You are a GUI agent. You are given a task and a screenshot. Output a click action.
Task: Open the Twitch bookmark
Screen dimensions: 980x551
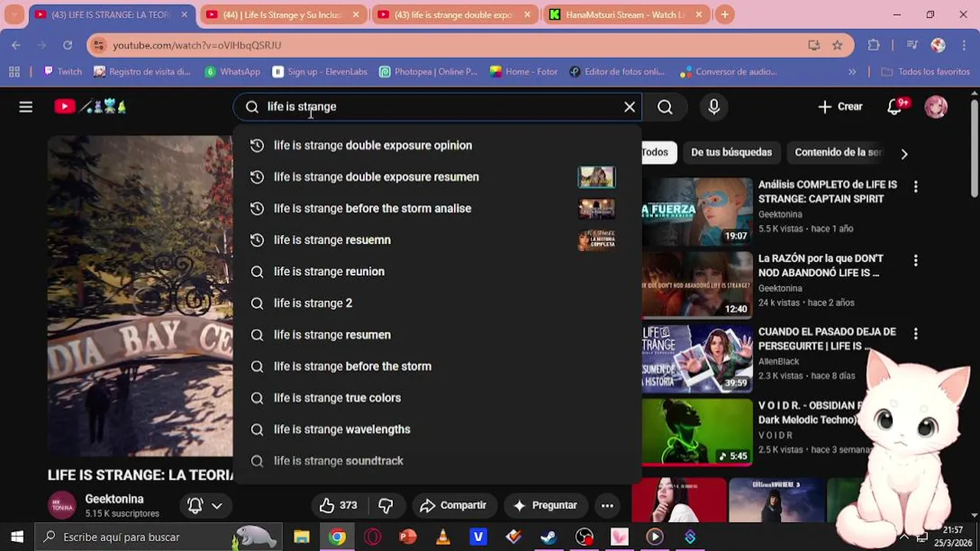click(62, 71)
